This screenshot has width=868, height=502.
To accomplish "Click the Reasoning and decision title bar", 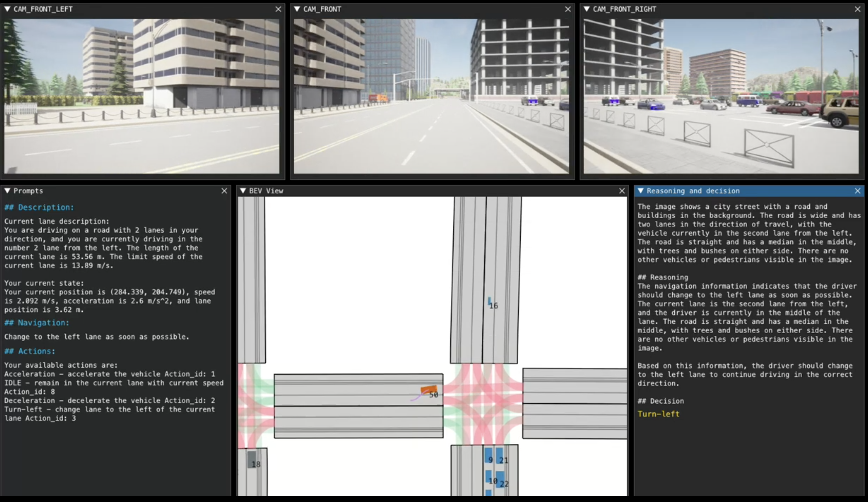I will [x=741, y=191].
